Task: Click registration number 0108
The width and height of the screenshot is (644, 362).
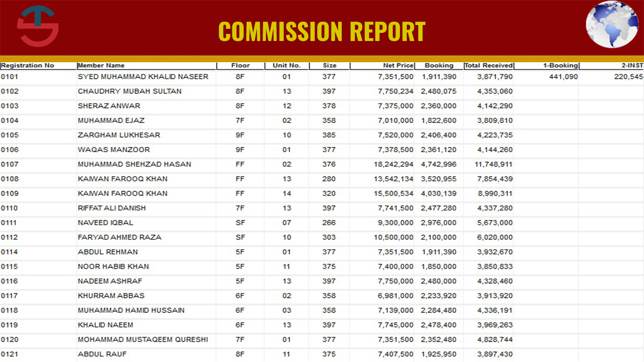Action: pyautogui.click(x=9, y=179)
